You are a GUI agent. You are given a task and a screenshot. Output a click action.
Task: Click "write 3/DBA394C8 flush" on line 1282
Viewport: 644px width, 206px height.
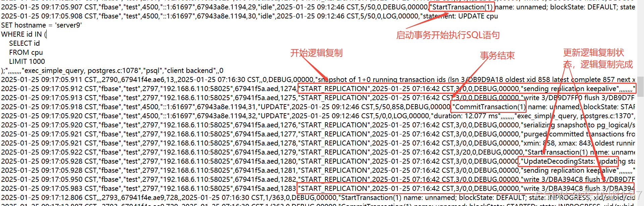(561, 179)
